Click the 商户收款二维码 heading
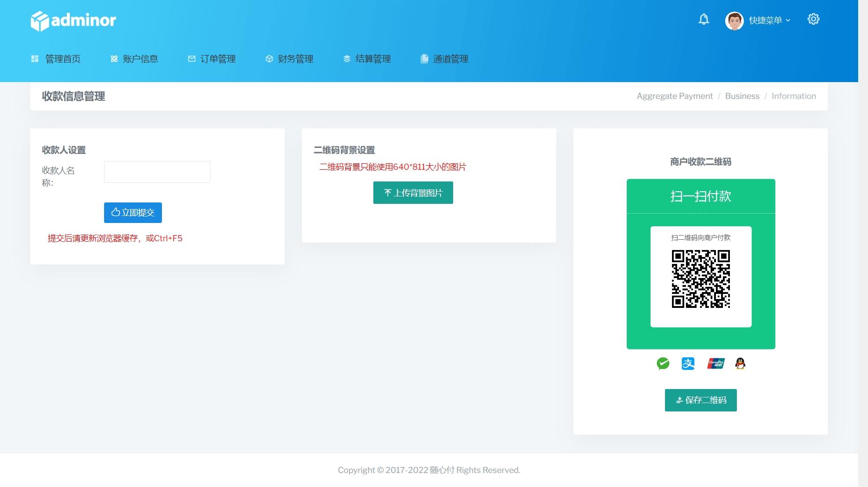Image resolution: width=868 pixels, height=487 pixels. pyautogui.click(x=701, y=162)
